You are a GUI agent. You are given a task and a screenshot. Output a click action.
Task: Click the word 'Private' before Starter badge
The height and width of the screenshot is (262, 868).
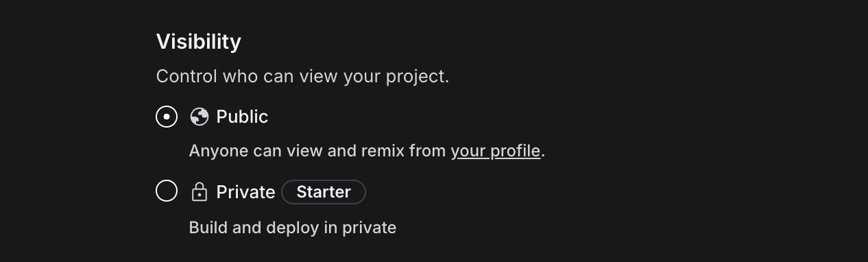coord(245,192)
